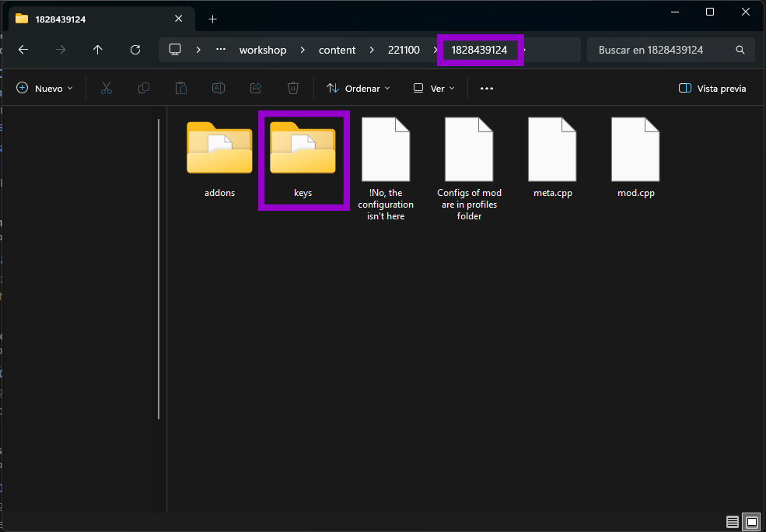
Task: Click the Share icon in toolbar
Action: [x=256, y=89]
